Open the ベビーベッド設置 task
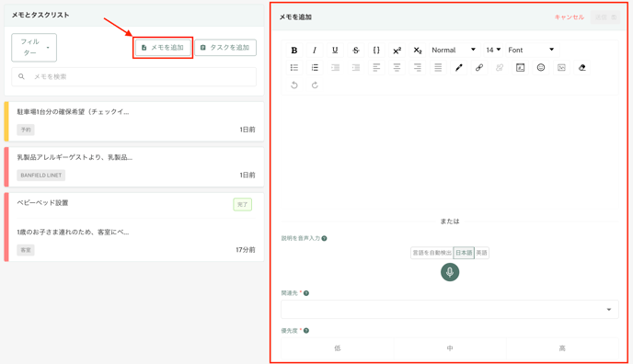Viewport: 633px width, 364px height. point(134,227)
